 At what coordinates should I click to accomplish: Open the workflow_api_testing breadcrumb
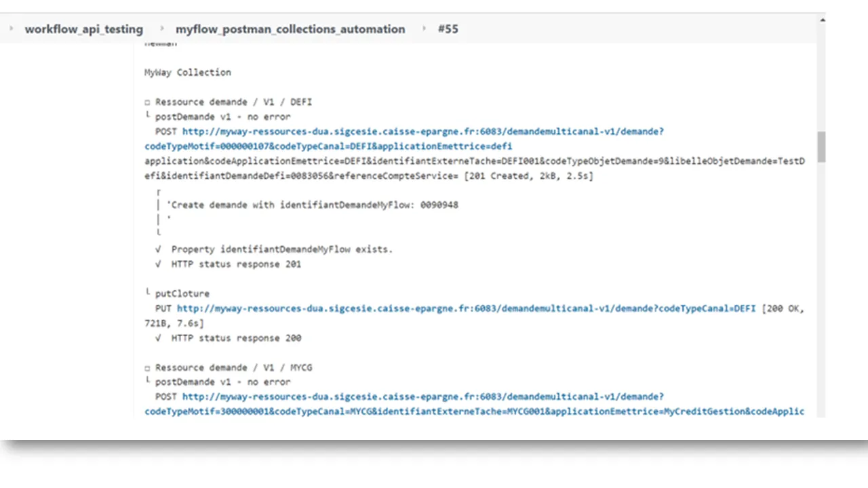(x=83, y=29)
